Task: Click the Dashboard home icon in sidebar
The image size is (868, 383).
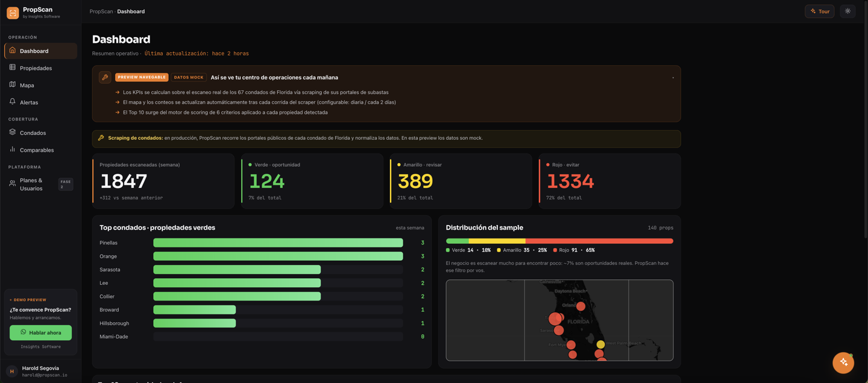Action: tap(12, 51)
